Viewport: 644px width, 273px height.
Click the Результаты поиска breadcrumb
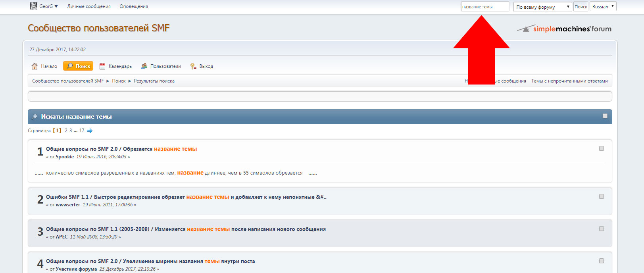coord(154,81)
